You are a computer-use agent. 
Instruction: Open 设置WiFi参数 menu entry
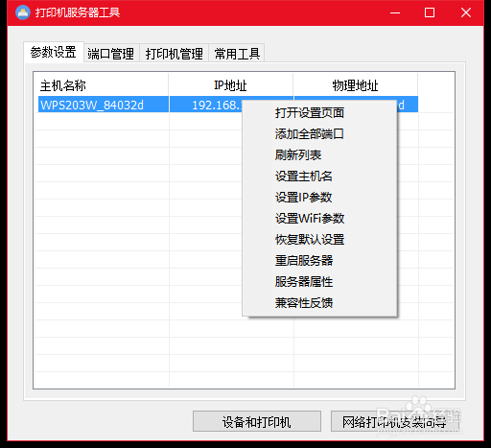tap(319, 219)
